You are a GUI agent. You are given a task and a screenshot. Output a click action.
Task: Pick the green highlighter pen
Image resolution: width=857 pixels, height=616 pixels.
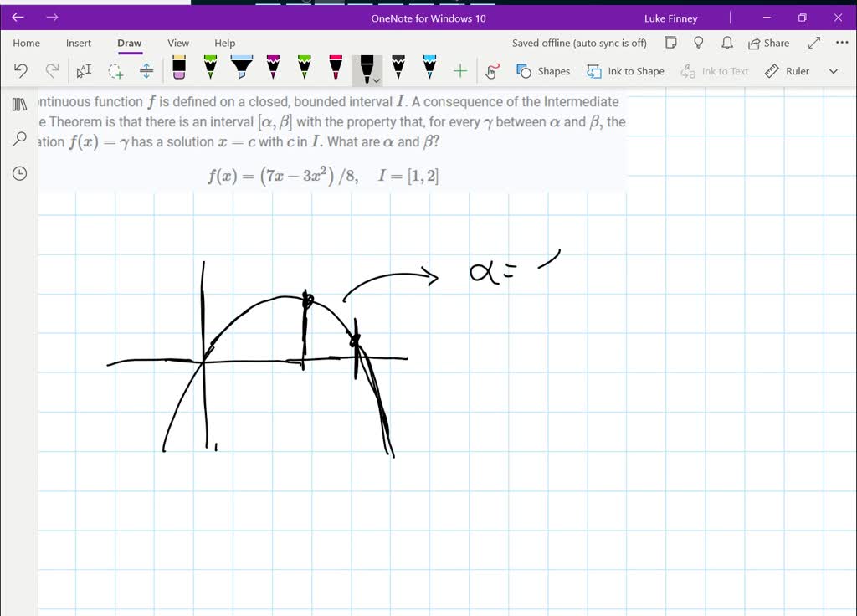pyautogui.click(x=210, y=71)
